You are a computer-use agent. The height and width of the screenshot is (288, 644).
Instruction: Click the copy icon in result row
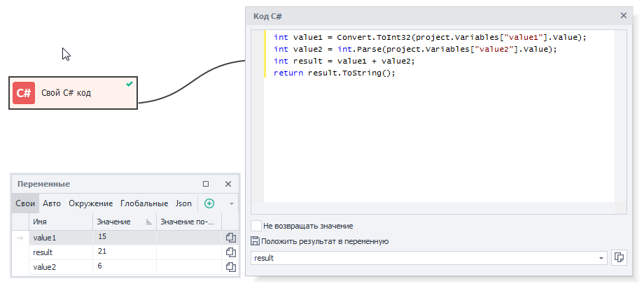tap(230, 252)
